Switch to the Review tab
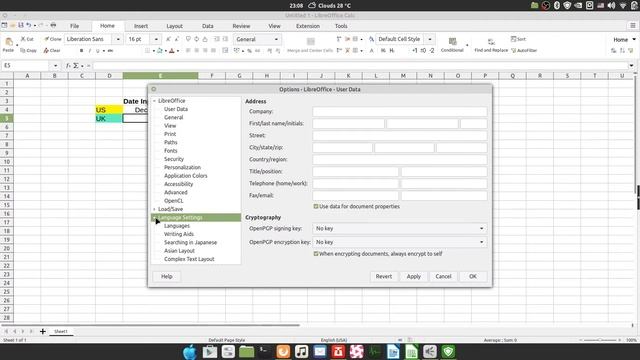The width and height of the screenshot is (640, 360). [241, 26]
